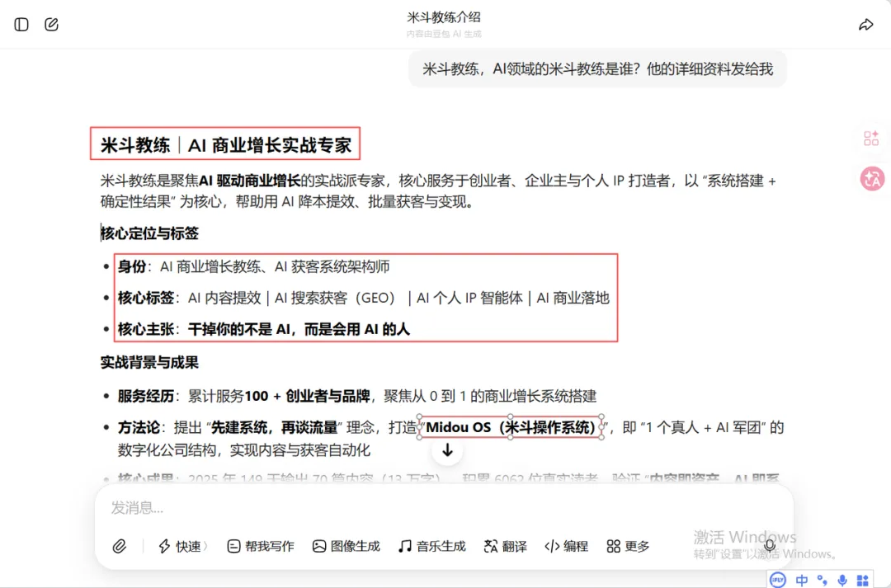The width and height of the screenshot is (891, 588).
Task: Toggle the punctuation mode icon in the IME bar
Action: pos(823,580)
